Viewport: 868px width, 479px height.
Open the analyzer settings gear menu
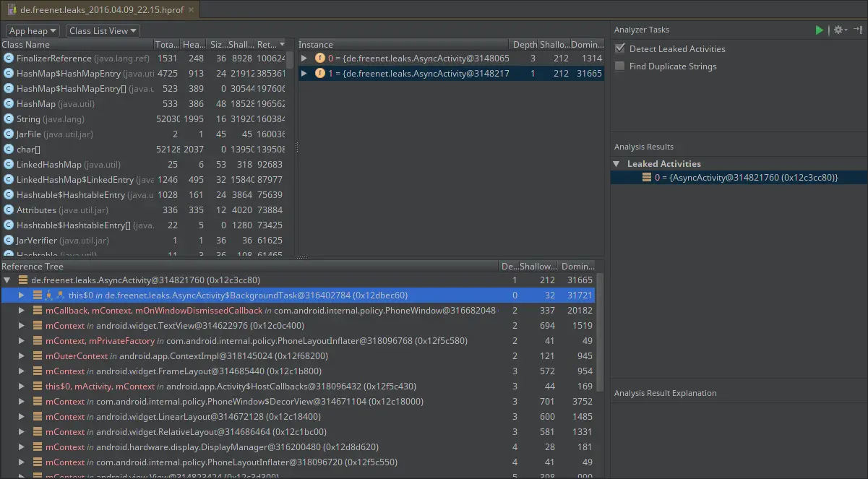coord(839,30)
